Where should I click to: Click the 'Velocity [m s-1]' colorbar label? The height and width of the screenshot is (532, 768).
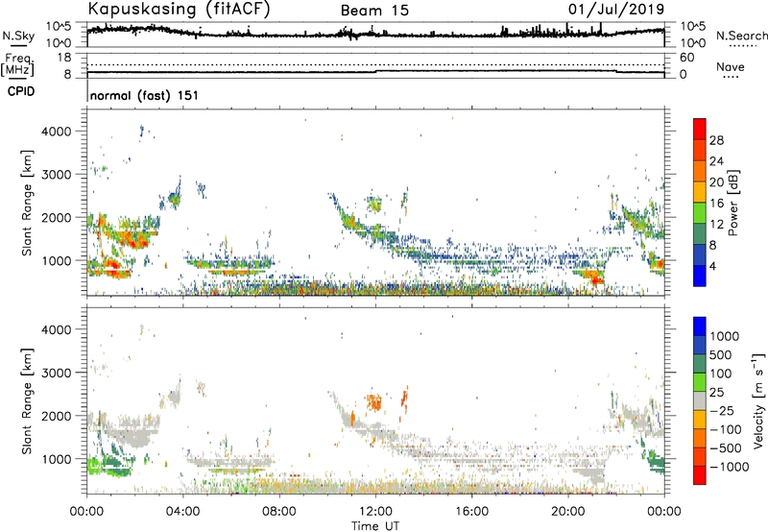(x=758, y=400)
